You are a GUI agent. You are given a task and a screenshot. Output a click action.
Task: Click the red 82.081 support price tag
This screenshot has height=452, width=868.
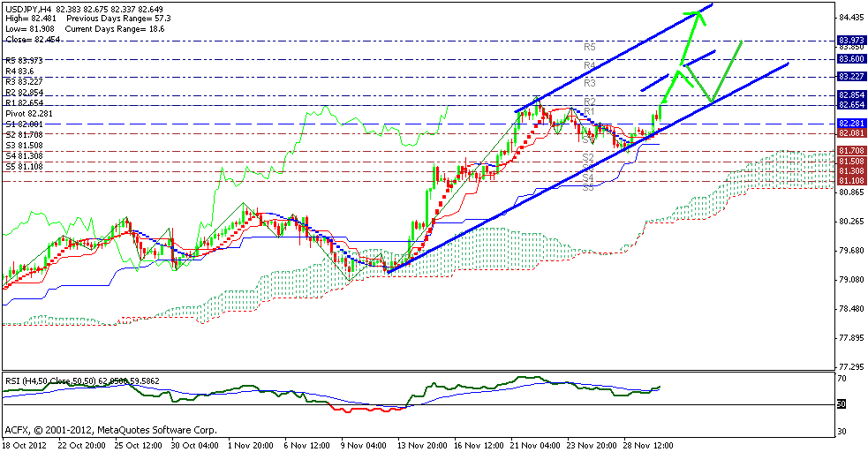851,132
